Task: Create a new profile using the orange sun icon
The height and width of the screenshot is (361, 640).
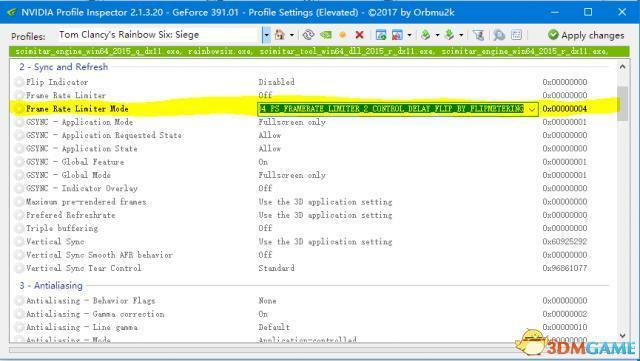Action: (x=342, y=35)
